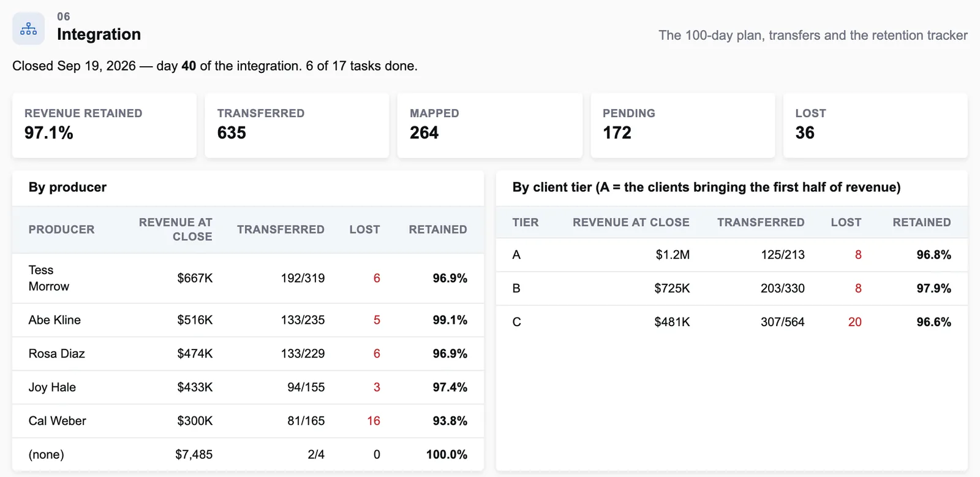Click Transferred header in tier table
The image size is (980, 477).
tap(761, 223)
